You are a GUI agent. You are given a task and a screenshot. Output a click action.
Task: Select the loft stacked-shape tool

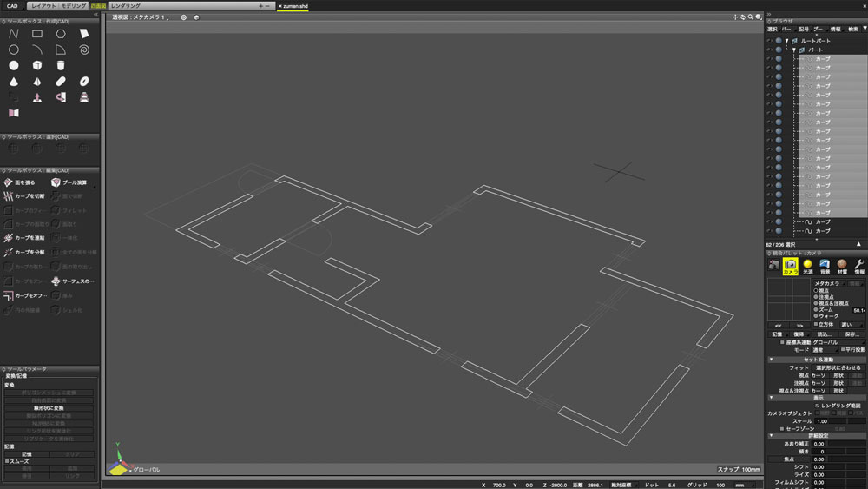[84, 97]
